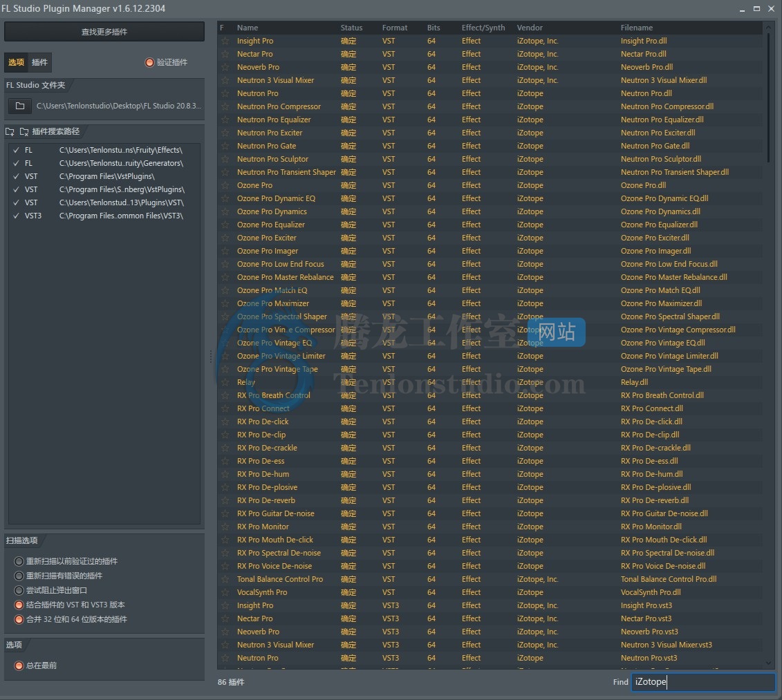Star the Ozone Pro Dynamic EQ plugin

pos(225,198)
